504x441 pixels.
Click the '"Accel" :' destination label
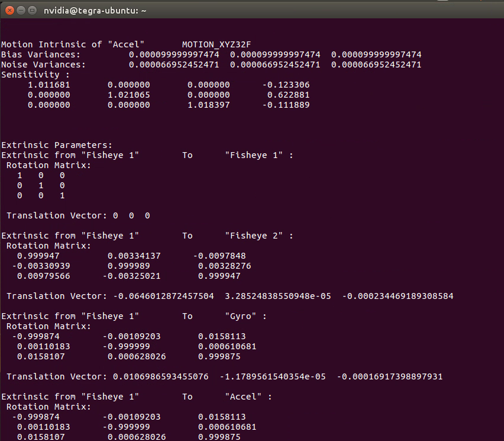coord(248,397)
